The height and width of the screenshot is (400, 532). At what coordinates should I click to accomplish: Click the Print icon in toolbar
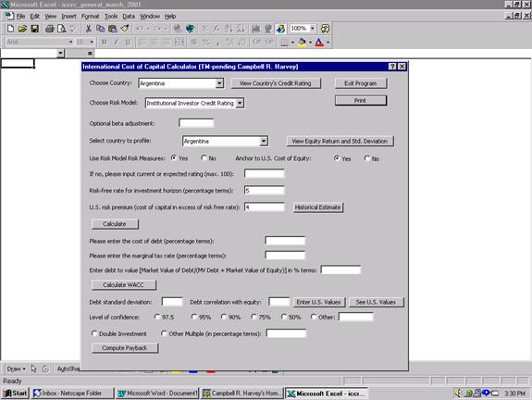pos(50,29)
